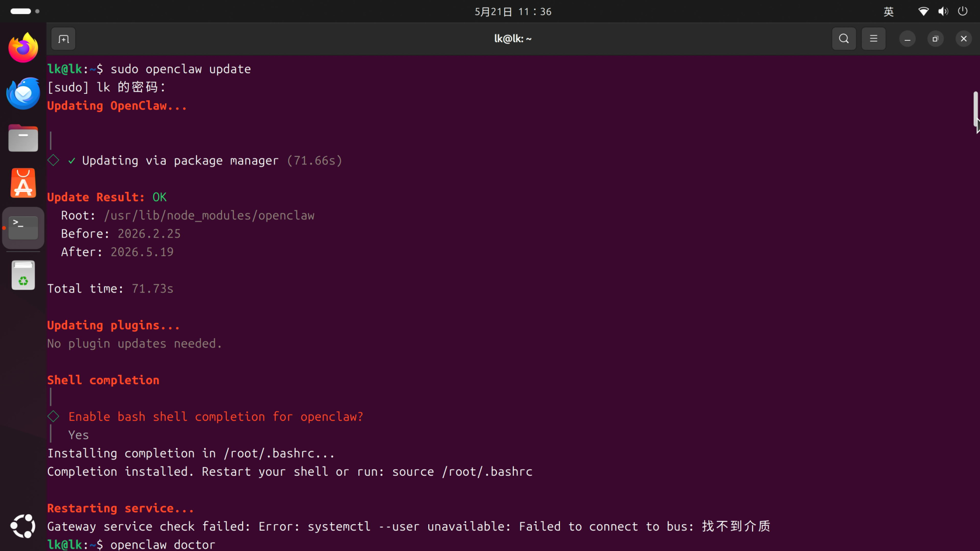Click the 'Update Result:' label

coord(96,197)
